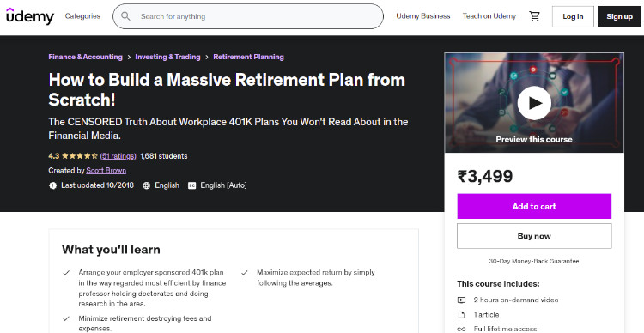
Task: Go to Finance & Accounting breadcrumb
Action: coord(85,58)
